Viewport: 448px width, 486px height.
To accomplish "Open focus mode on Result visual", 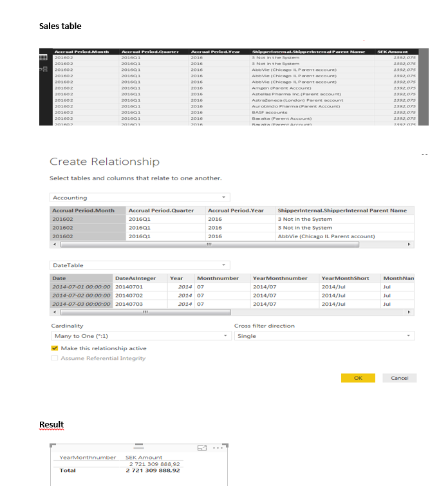I will [202, 448].
